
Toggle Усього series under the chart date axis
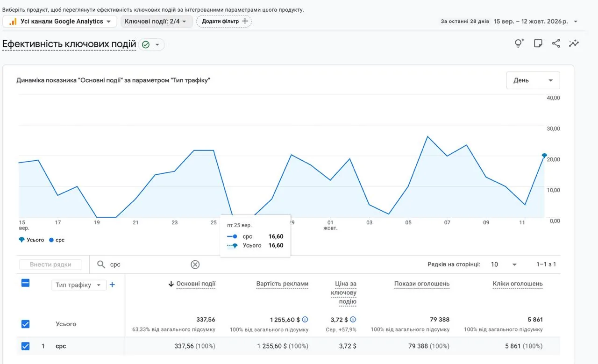pyautogui.click(x=31, y=240)
